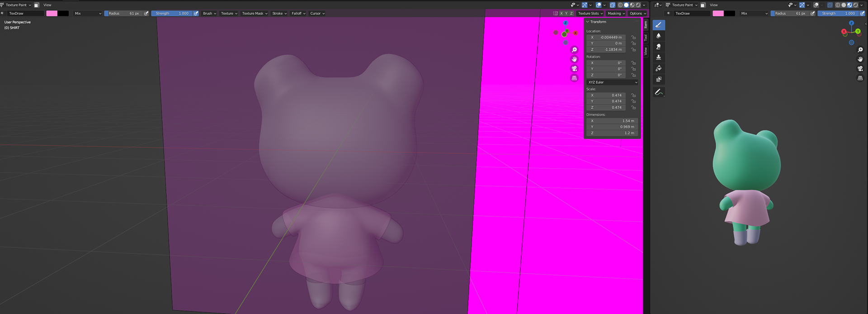This screenshot has width=868, height=314.
Task: Select the Annotate tool
Action: coord(659,92)
